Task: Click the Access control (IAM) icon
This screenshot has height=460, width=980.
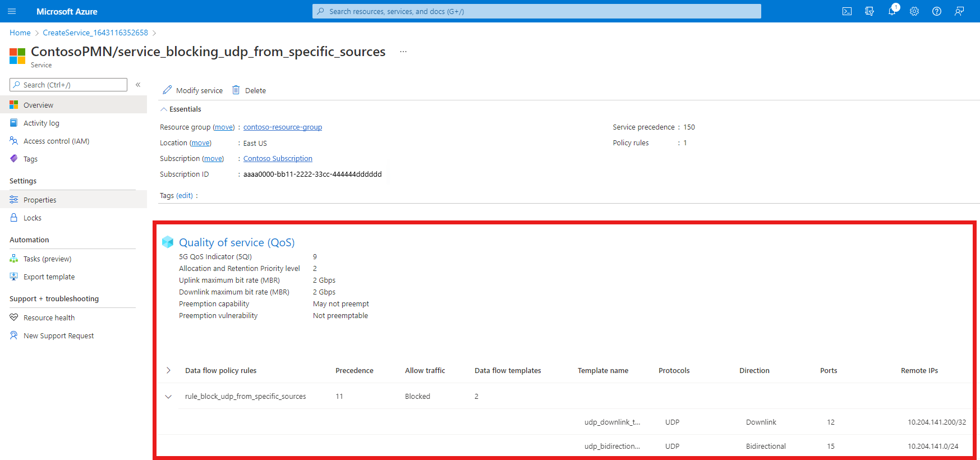Action: coord(14,141)
